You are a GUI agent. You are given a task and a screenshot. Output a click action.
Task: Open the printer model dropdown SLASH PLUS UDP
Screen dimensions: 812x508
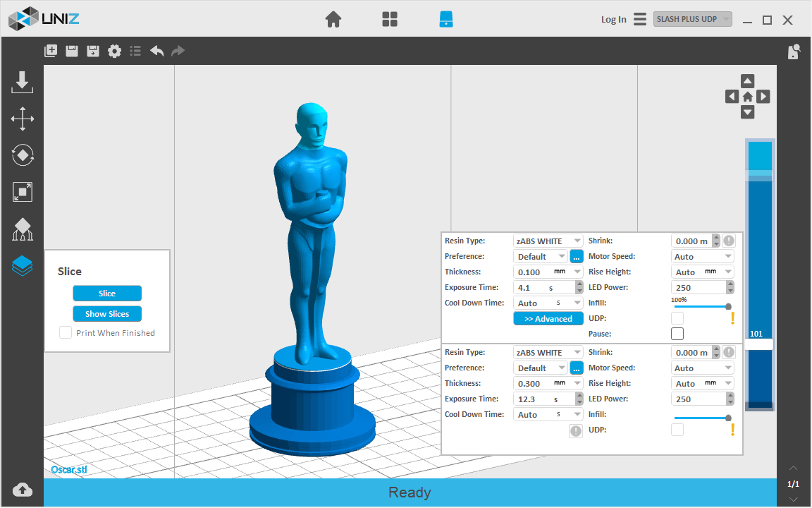pyautogui.click(x=692, y=19)
